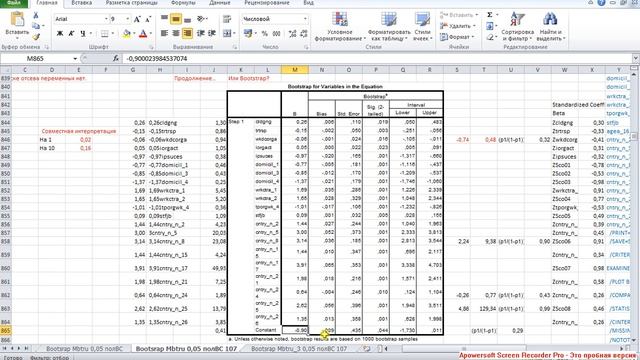Toggle italic К formatting

click(x=71, y=33)
